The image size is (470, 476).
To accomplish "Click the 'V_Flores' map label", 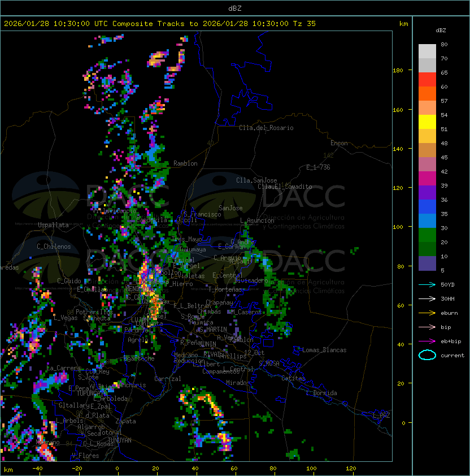I will (85, 456).
